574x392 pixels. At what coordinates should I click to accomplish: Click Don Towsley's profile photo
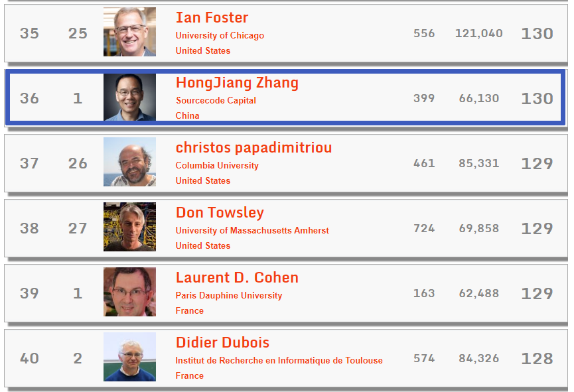(129, 227)
